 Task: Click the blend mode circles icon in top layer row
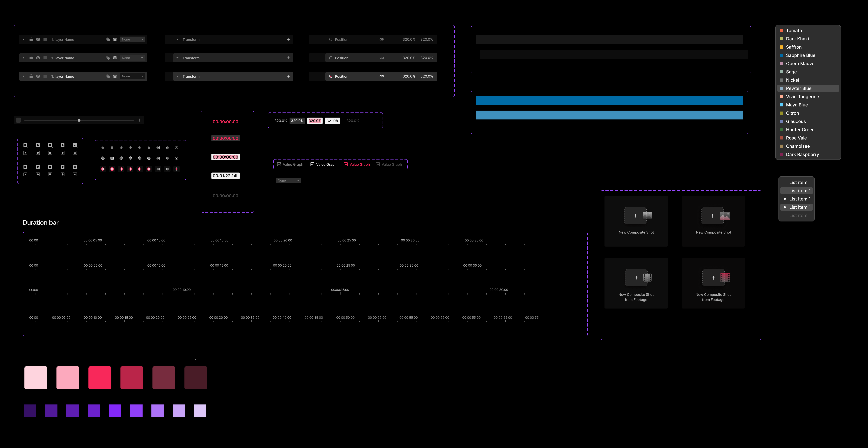click(108, 39)
